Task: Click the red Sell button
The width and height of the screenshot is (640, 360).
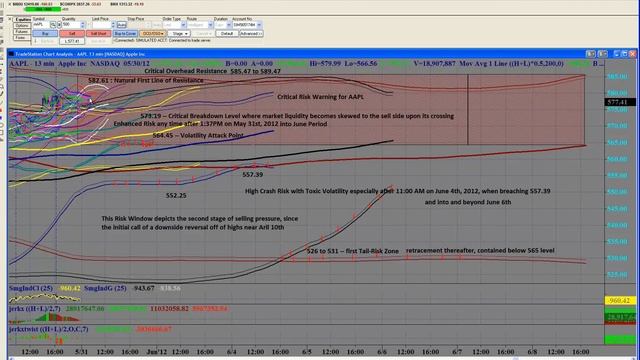Action: 72,33
